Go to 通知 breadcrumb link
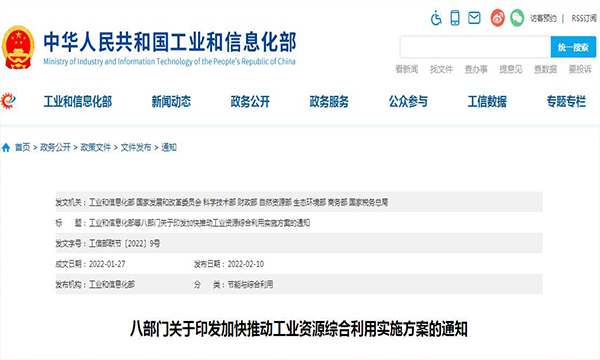600x360 pixels. coord(169,147)
